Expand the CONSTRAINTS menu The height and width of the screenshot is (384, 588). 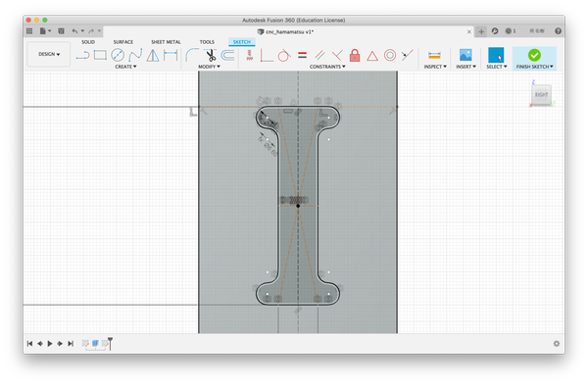327,67
